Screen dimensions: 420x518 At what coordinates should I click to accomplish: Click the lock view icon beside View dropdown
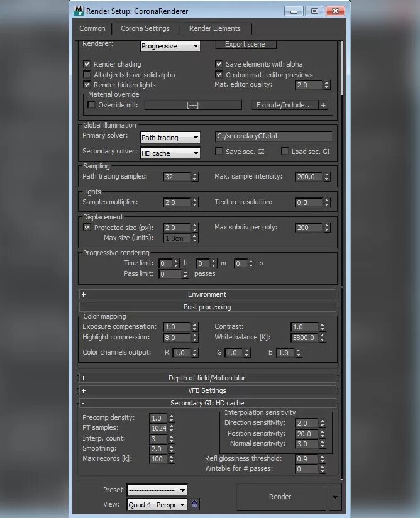(195, 504)
